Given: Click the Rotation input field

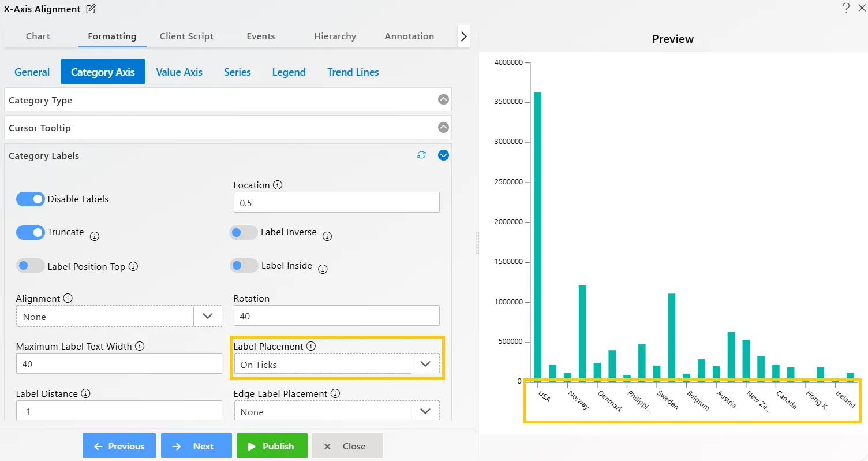Looking at the screenshot, I should (336, 316).
